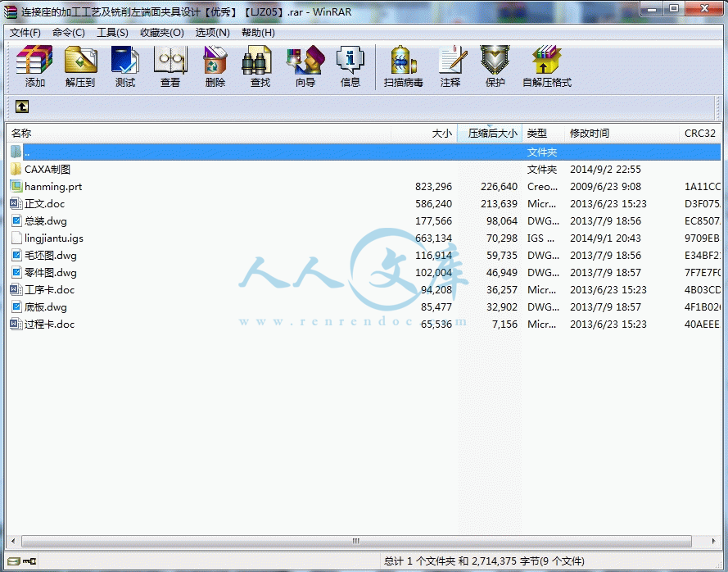Click the key password status icon

(29, 561)
